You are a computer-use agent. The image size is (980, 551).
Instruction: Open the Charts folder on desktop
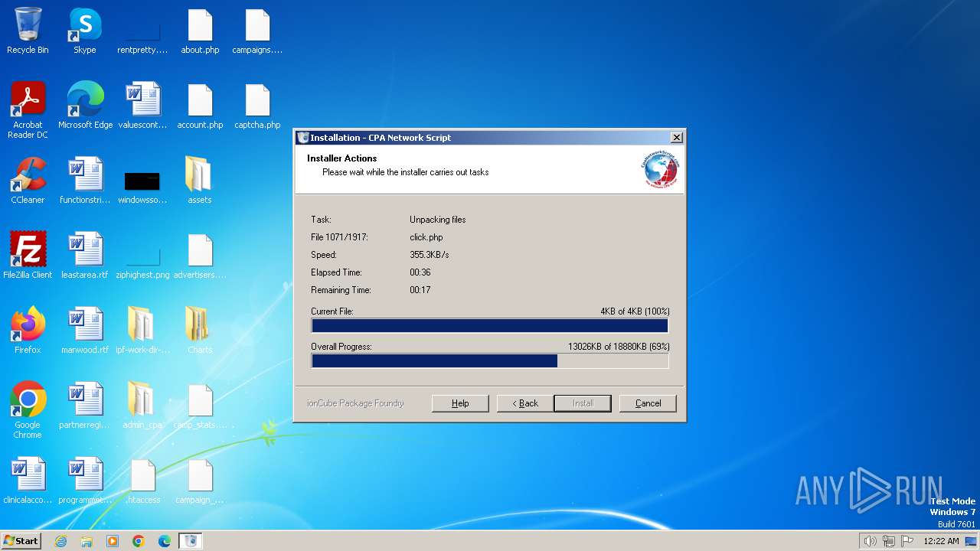tap(200, 331)
